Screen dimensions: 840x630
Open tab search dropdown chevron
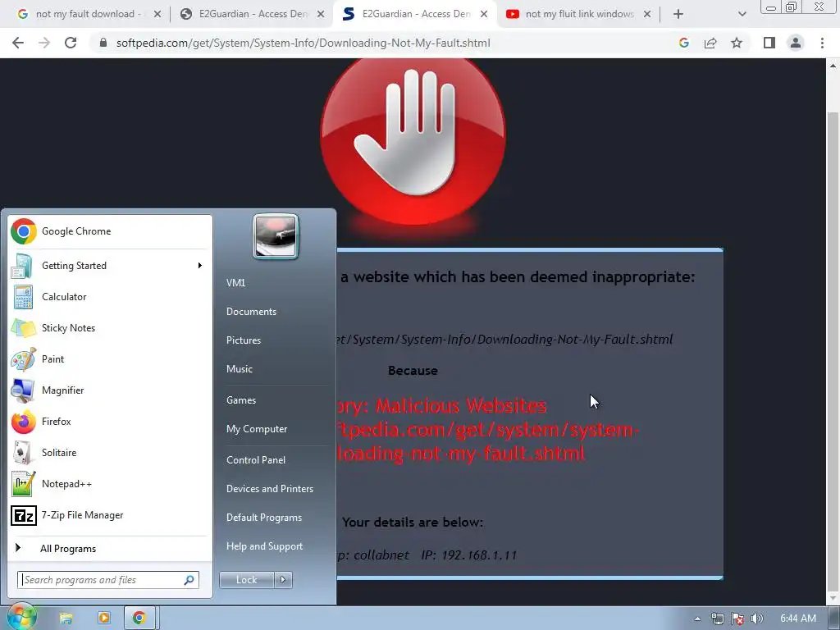[x=742, y=14]
